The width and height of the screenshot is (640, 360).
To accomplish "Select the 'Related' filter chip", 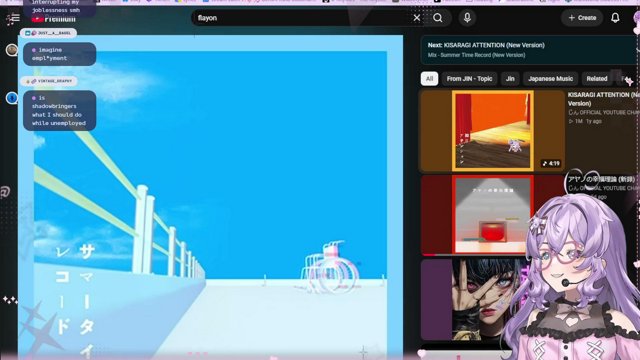I will point(597,79).
